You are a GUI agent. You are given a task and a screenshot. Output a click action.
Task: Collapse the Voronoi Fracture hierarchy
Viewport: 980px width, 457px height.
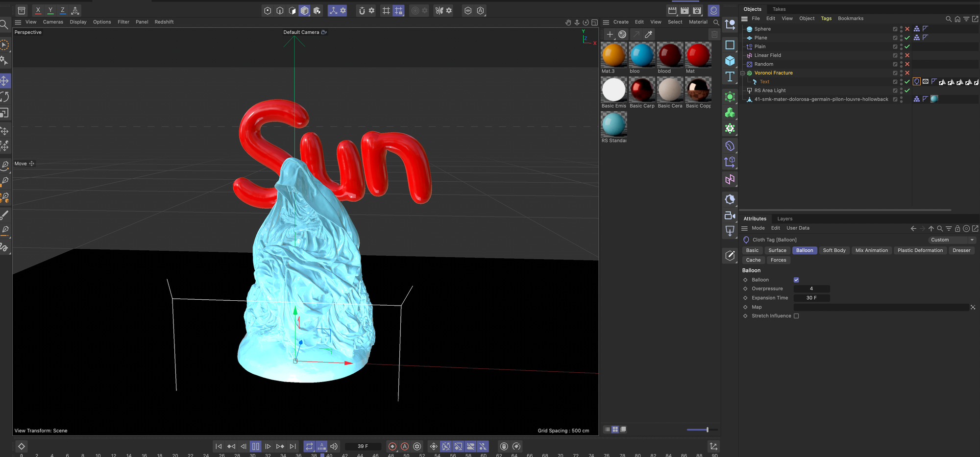(742, 73)
